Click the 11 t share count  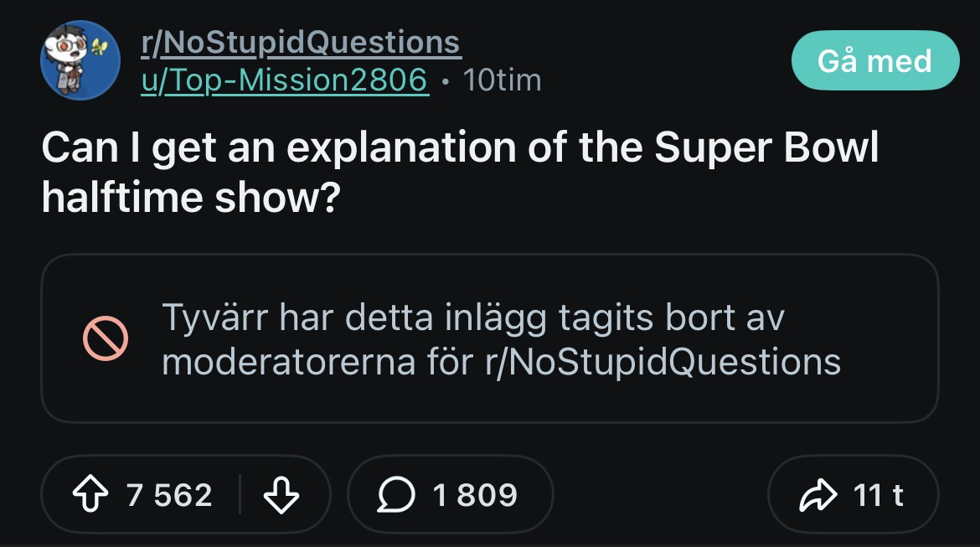click(x=878, y=495)
